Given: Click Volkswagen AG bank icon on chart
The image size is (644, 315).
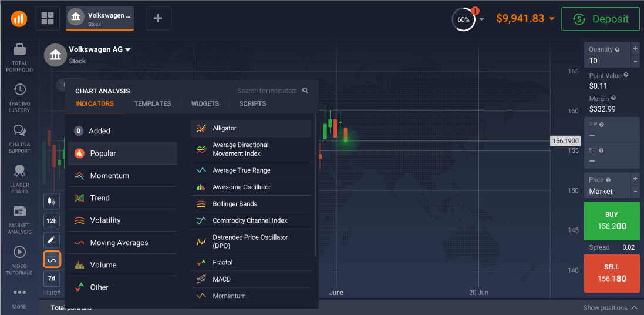Looking at the screenshot, I should [56, 55].
